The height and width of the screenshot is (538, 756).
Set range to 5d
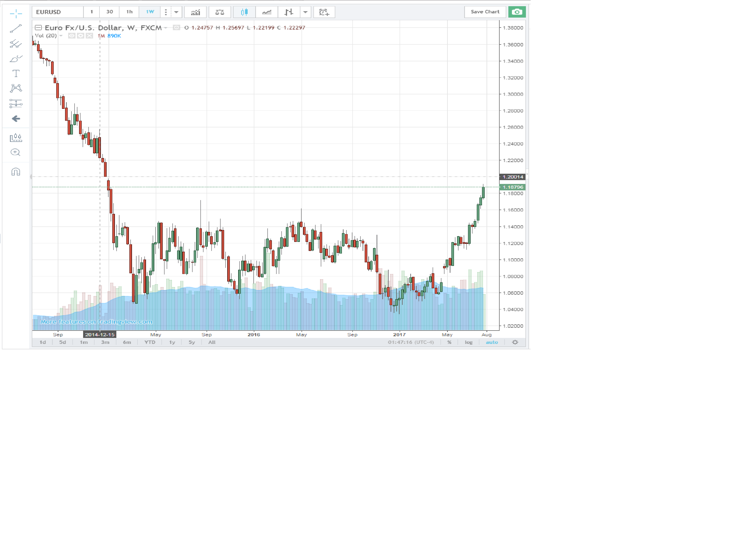62,342
